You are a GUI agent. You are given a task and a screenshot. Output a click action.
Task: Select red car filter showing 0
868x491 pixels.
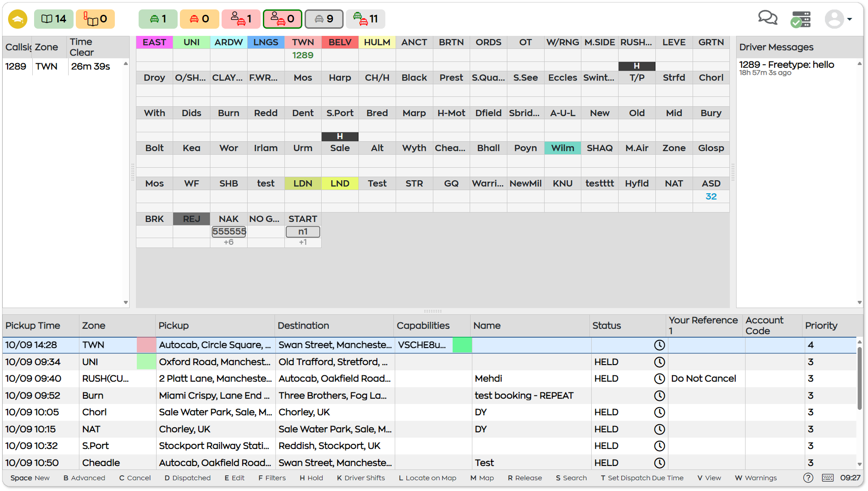tap(200, 19)
